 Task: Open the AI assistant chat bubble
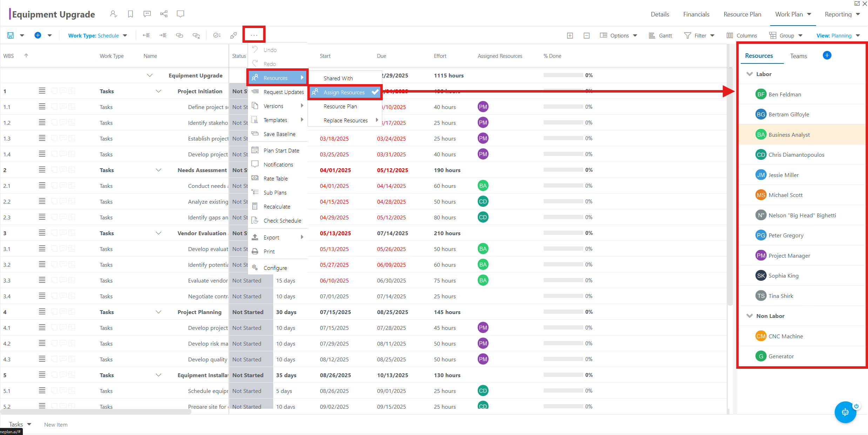[x=845, y=412]
